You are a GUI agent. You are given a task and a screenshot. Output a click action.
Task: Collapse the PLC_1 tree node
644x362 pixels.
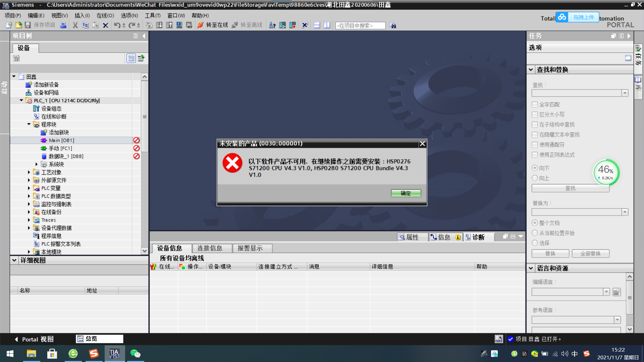21,100
